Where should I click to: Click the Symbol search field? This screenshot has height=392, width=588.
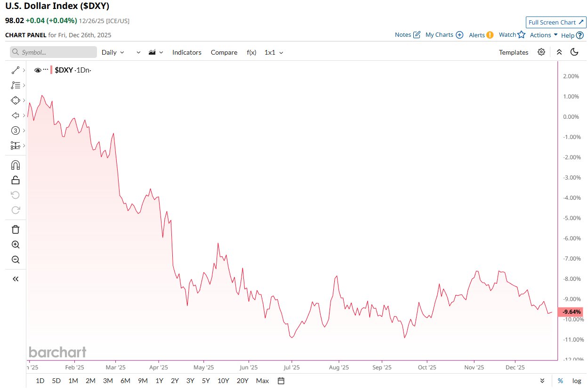[x=52, y=52]
